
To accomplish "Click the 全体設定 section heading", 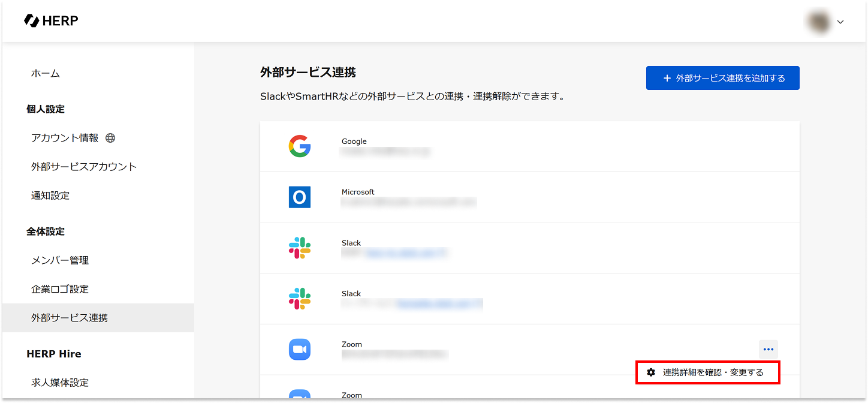I will (x=46, y=231).
